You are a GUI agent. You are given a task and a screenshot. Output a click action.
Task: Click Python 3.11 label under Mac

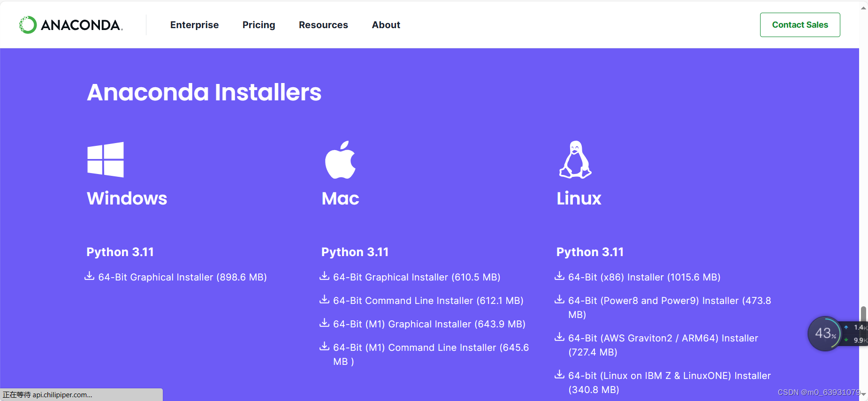[x=355, y=252]
